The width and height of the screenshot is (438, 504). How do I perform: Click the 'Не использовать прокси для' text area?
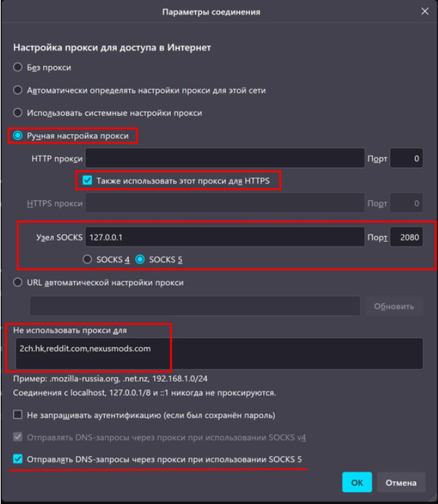(x=219, y=353)
